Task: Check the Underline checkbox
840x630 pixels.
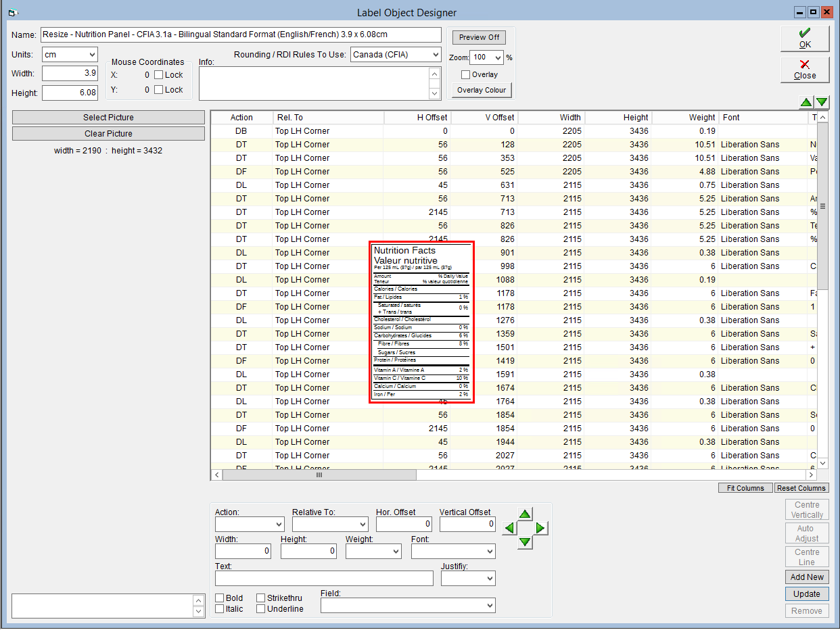Action: coord(261,609)
